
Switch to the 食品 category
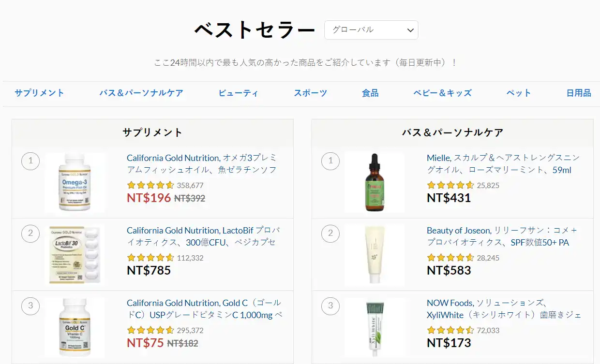(x=370, y=93)
